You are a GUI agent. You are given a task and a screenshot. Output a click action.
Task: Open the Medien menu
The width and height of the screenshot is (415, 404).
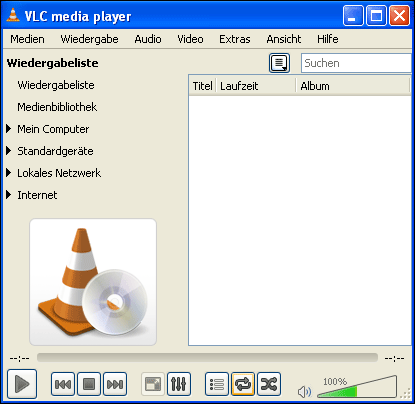pyautogui.click(x=27, y=39)
